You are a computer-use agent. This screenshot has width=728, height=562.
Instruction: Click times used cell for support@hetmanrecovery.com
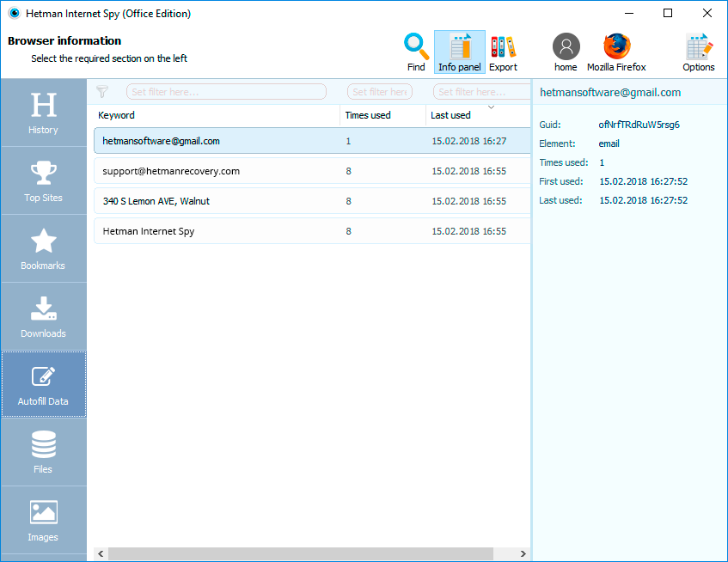pos(348,171)
